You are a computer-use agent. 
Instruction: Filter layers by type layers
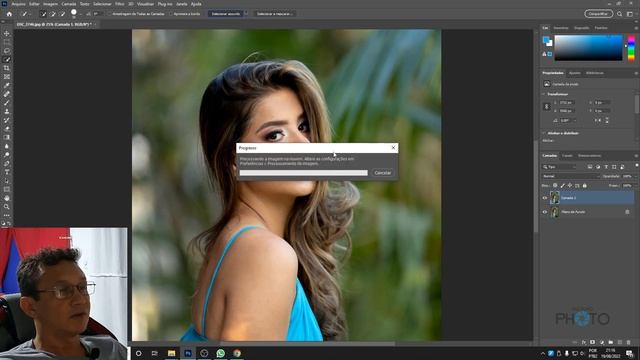pyautogui.click(x=606, y=167)
